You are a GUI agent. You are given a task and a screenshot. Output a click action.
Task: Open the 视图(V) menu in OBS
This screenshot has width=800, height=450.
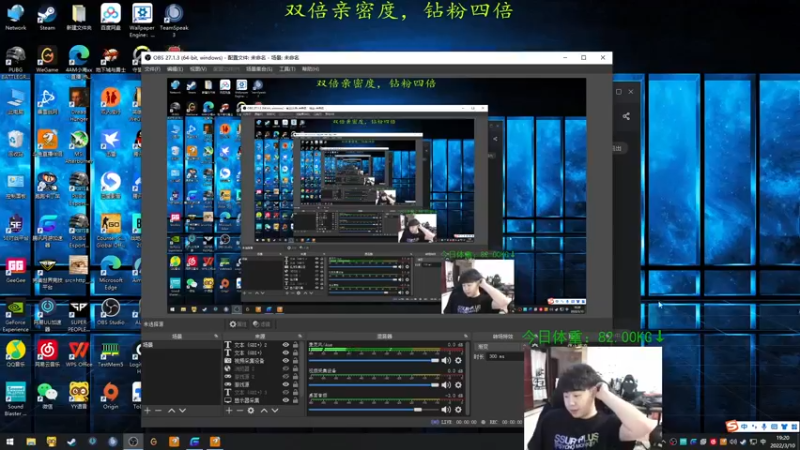198,69
